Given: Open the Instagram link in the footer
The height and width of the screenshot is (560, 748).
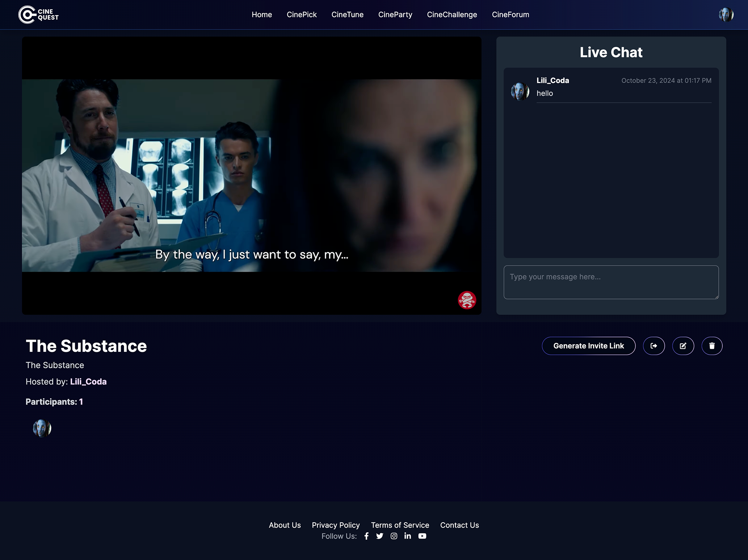Looking at the screenshot, I should pyautogui.click(x=394, y=536).
